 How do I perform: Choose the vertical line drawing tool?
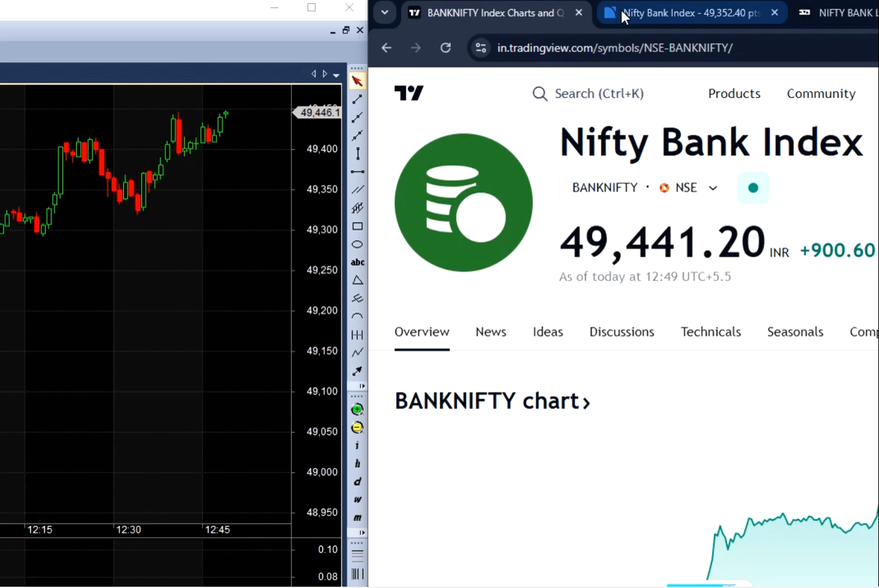(x=357, y=153)
